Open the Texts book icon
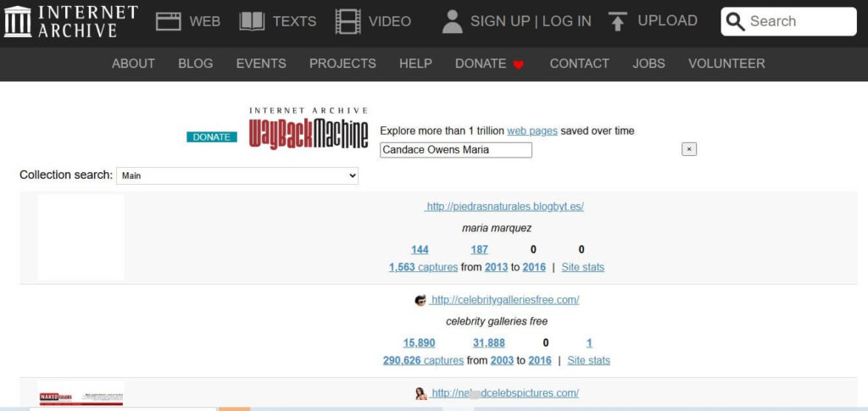The width and height of the screenshot is (868, 411). click(x=252, y=21)
